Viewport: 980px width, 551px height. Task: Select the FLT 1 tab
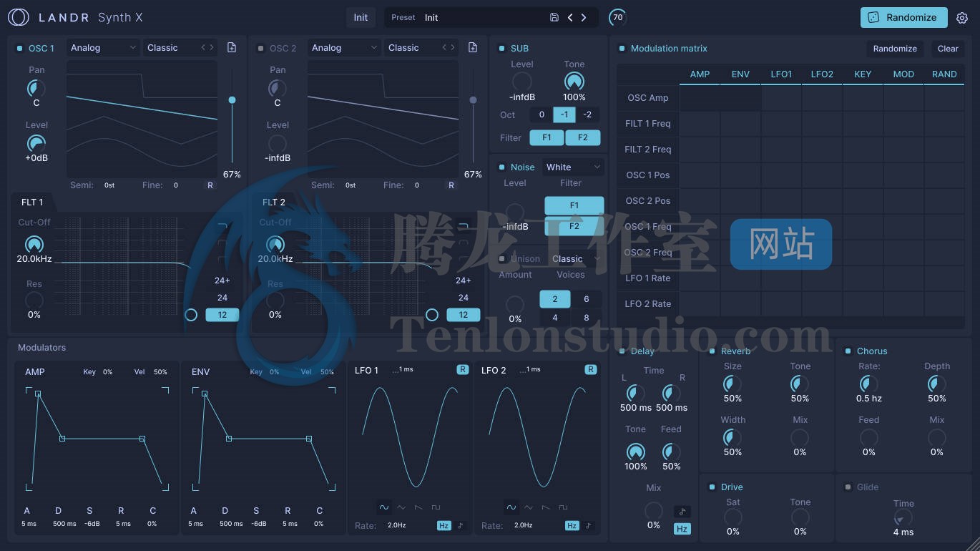point(32,203)
